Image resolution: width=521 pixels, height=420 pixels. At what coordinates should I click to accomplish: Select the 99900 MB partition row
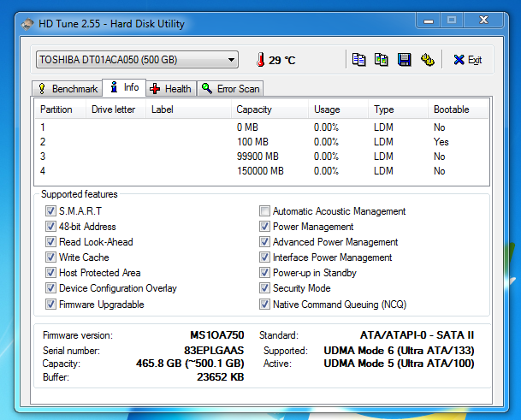tap(262, 157)
